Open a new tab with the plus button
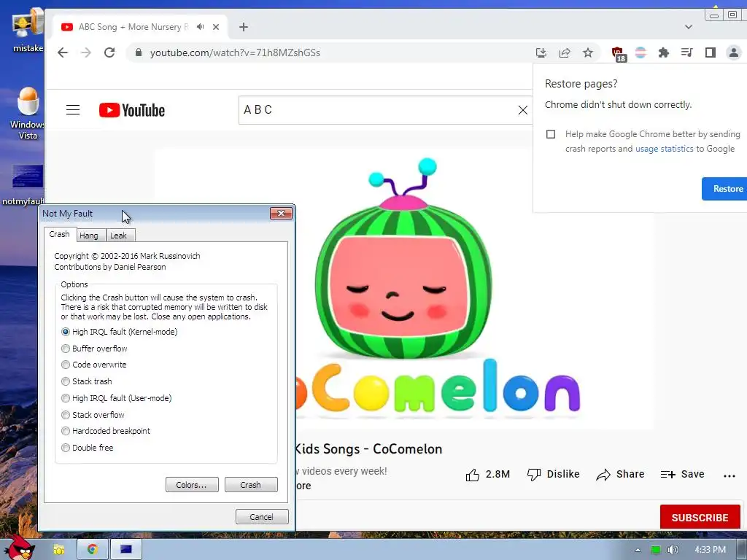 pos(244,27)
